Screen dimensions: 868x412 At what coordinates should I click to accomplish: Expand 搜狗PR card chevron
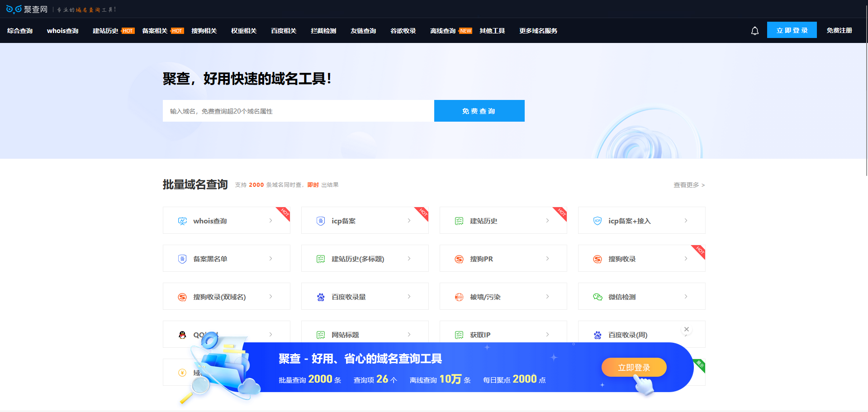[547, 259]
